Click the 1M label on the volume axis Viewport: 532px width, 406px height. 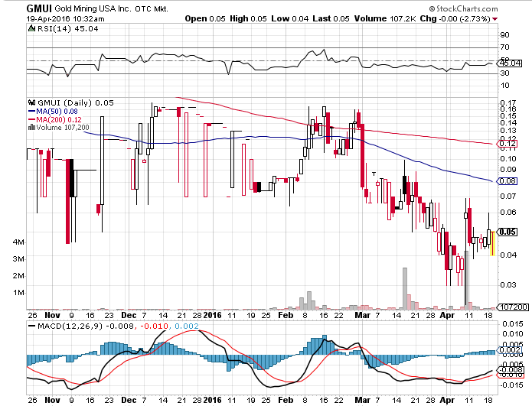pyautogui.click(x=18, y=293)
